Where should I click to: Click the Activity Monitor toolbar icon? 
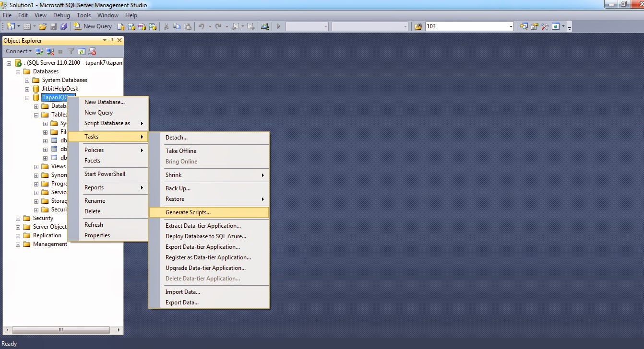[264, 26]
